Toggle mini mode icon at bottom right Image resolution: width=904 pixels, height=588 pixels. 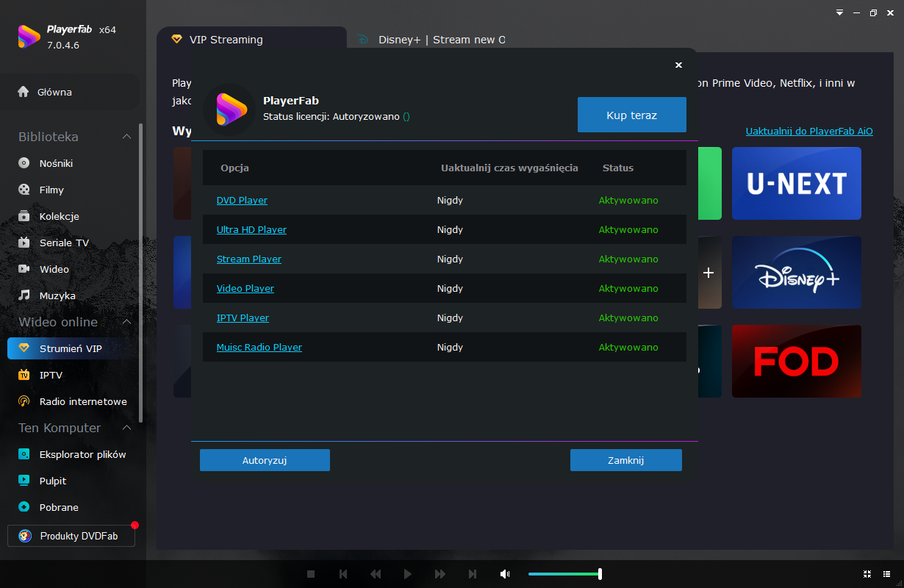pos(867,574)
